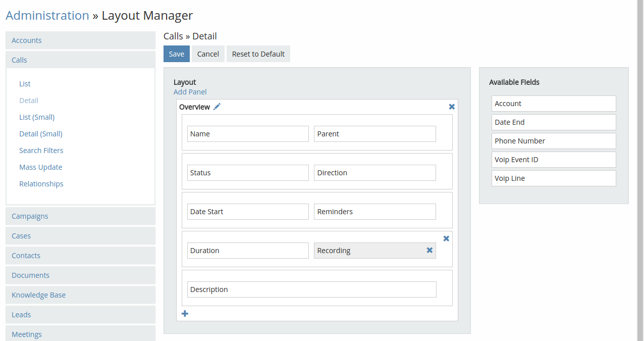This screenshot has height=341, width=644.
Task: Open the Add Panel link
Action: [190, 92]
